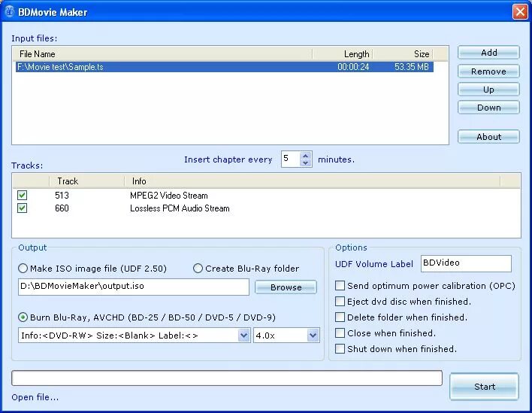Viewport: 532px width, 413px height.
Task: Uncheck track 513 MPEG2 Video Stream
Action: click(x=22, y=196)
